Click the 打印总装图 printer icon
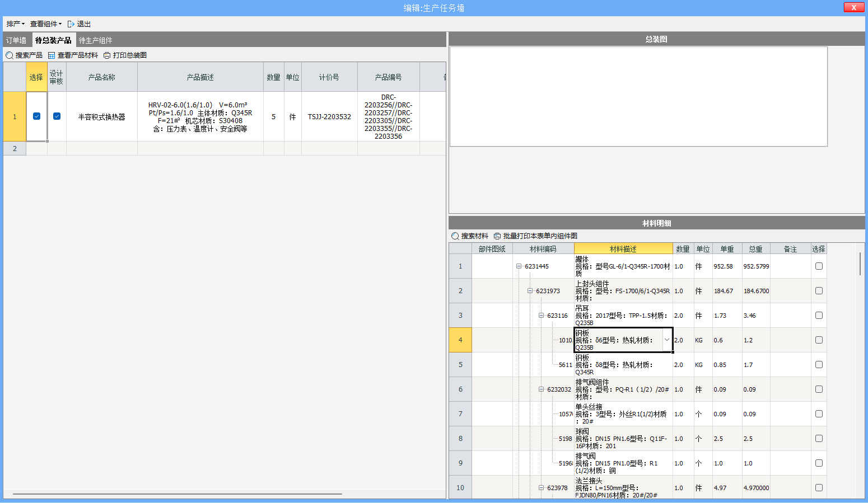The width and height of the screenshot is (868, 503). click(107, 55)
